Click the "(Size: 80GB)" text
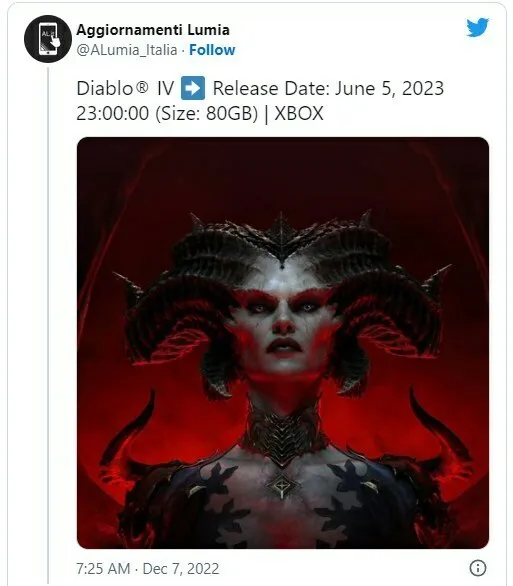513x586 pixels. coord(207,114)
